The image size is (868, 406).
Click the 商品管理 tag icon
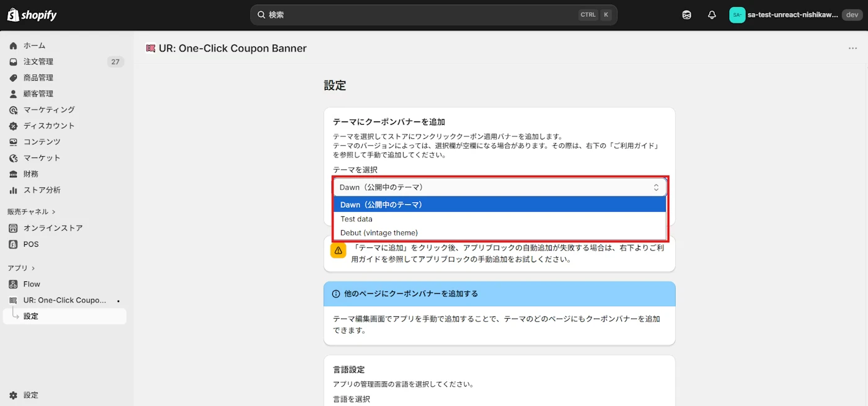click(x=13, y=78)
